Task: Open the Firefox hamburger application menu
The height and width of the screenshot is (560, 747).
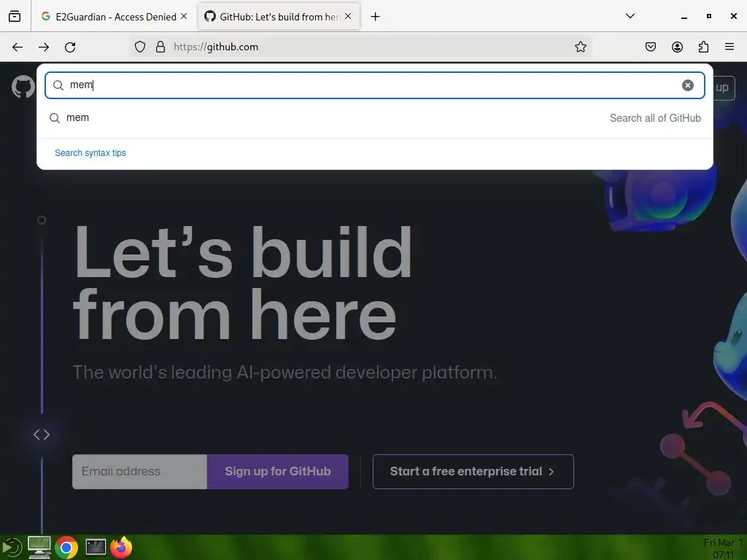Action: [x=729, y=47]
